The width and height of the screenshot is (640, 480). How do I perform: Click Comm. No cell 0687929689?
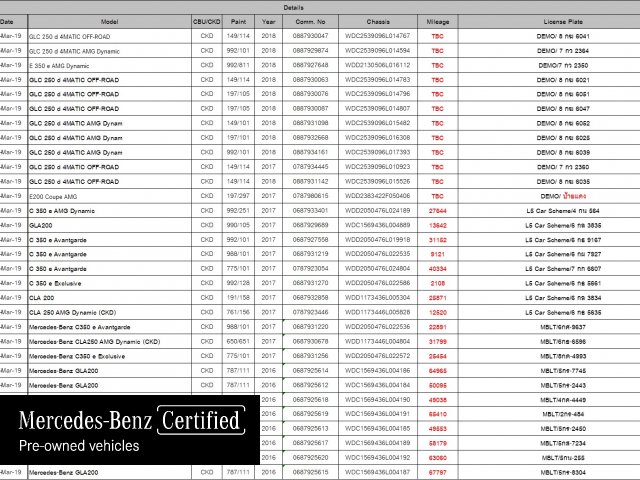(x=310, y=225)
